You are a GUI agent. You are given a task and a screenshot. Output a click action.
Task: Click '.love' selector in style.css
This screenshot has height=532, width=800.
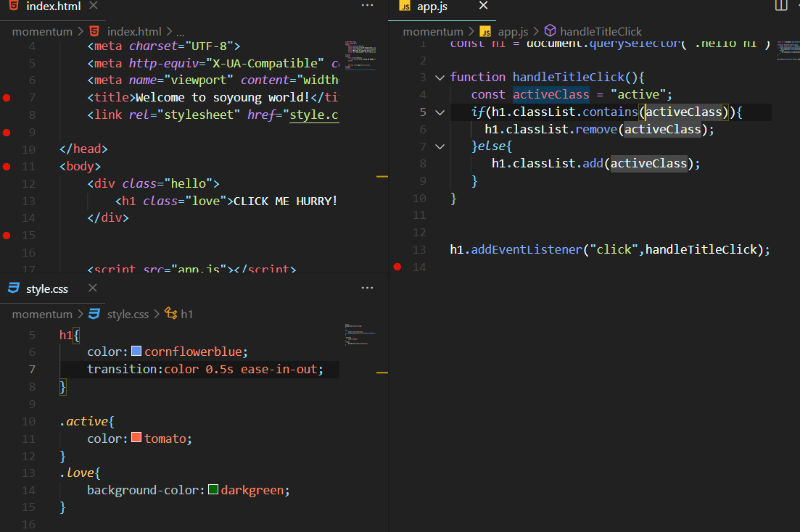(x=77, y=473)
